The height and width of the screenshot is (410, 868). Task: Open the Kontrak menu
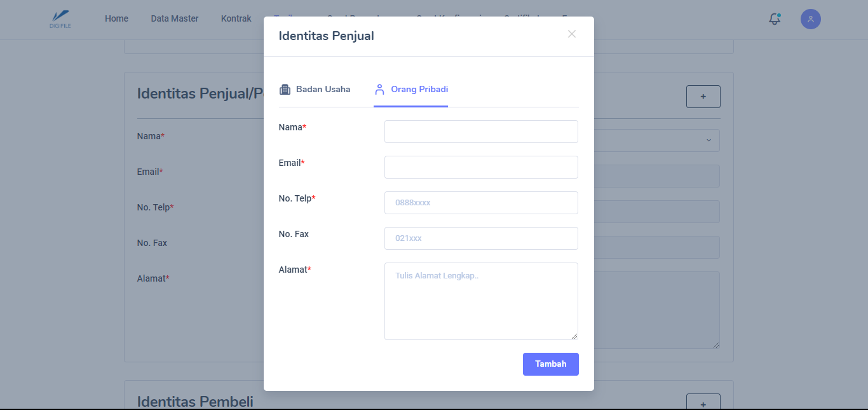coord(236,19)
